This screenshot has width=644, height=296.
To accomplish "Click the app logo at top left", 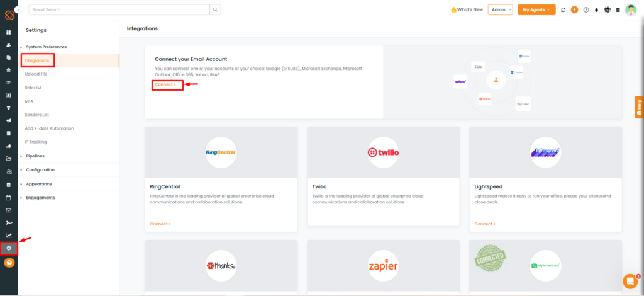I will [9, 15].
